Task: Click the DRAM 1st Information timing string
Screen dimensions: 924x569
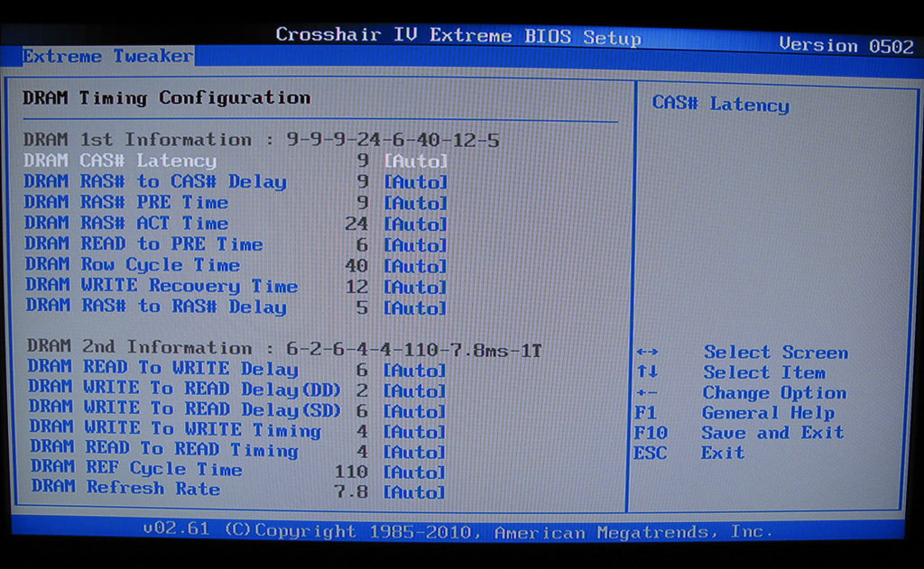Action: pos(393,140)
